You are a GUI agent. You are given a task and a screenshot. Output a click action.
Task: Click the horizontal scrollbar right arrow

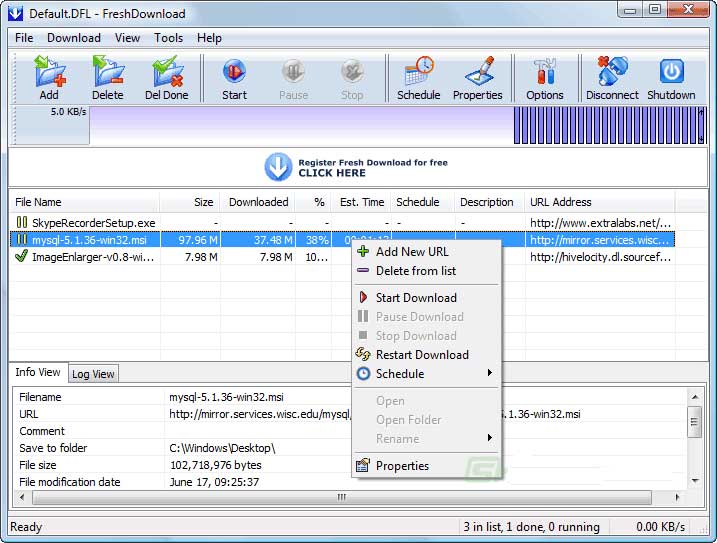[x=677, y=497]
